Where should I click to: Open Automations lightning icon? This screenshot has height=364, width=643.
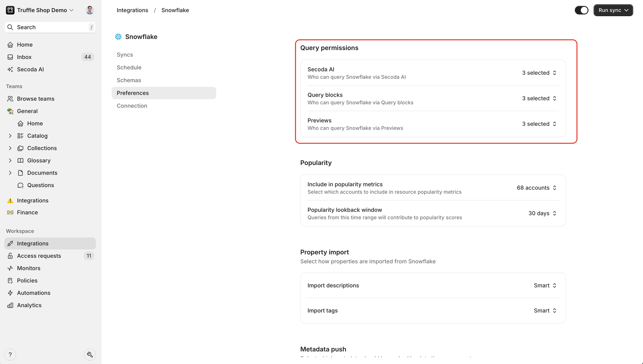point(10,293)
